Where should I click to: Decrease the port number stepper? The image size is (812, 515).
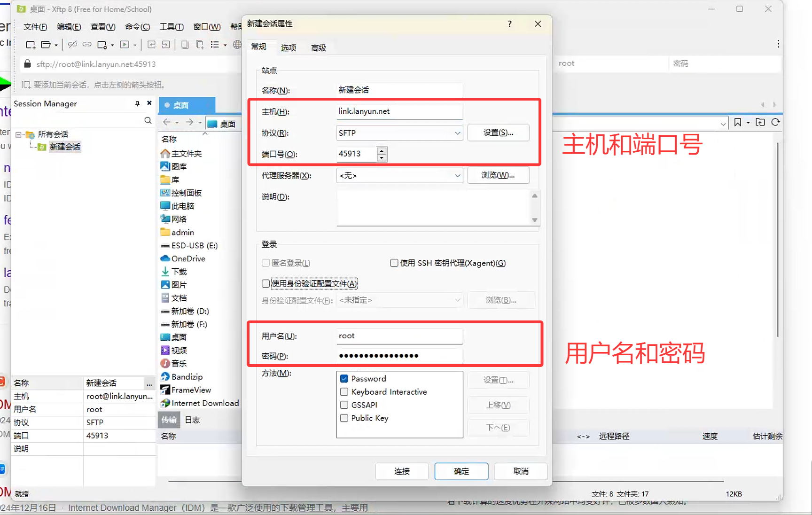pyautogui.click(x=382, y=158)
